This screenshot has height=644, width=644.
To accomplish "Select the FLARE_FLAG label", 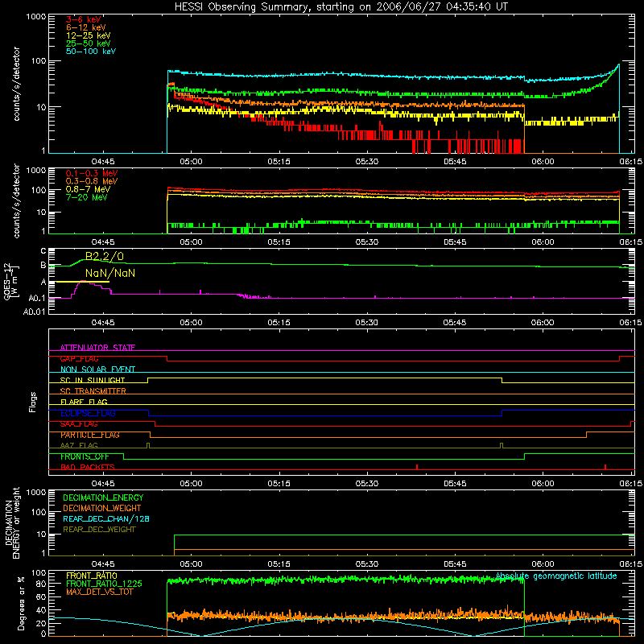I will [84, 402].
